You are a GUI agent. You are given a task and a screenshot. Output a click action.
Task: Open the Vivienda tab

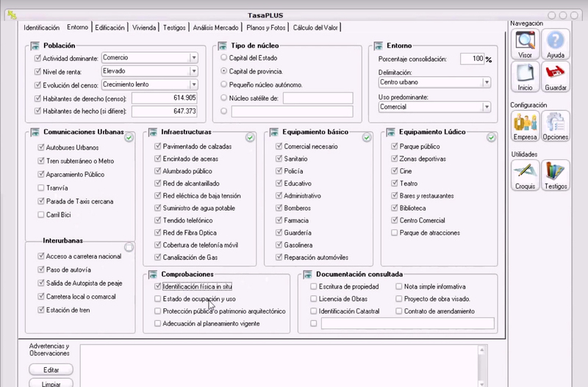144,28
